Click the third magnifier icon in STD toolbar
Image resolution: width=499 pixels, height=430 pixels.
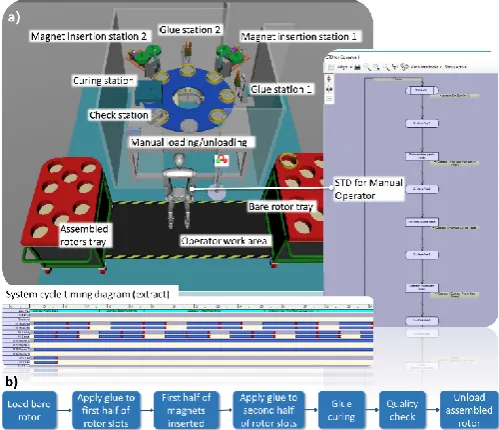[x=386, y=67]
